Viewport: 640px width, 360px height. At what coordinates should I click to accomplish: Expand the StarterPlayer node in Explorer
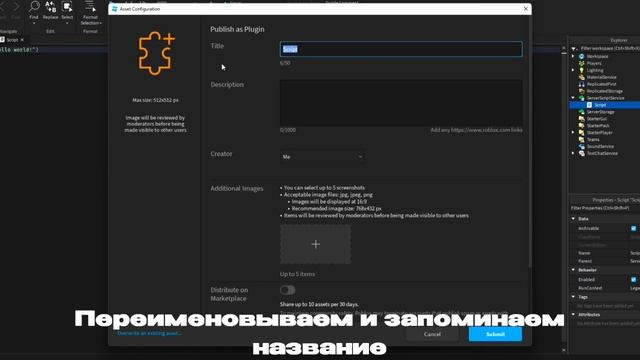pyautogui.click(x=573, y=133)
